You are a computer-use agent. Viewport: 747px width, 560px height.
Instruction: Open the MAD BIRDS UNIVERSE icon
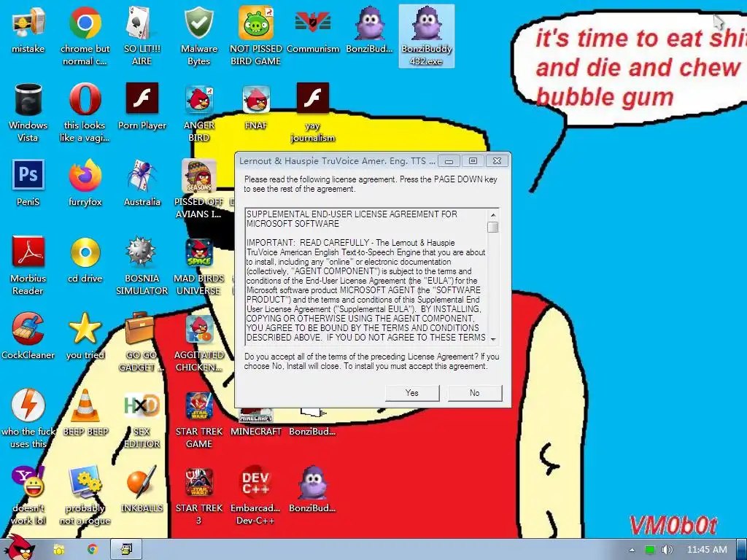click(x=198, y=265)
